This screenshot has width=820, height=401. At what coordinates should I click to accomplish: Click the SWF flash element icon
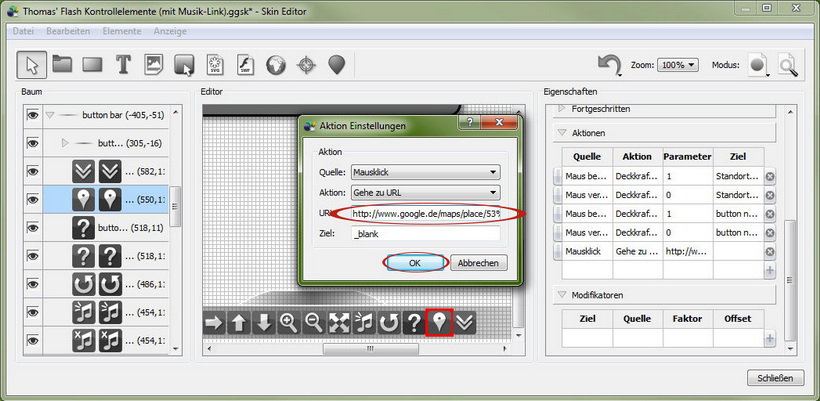[245, 65]
